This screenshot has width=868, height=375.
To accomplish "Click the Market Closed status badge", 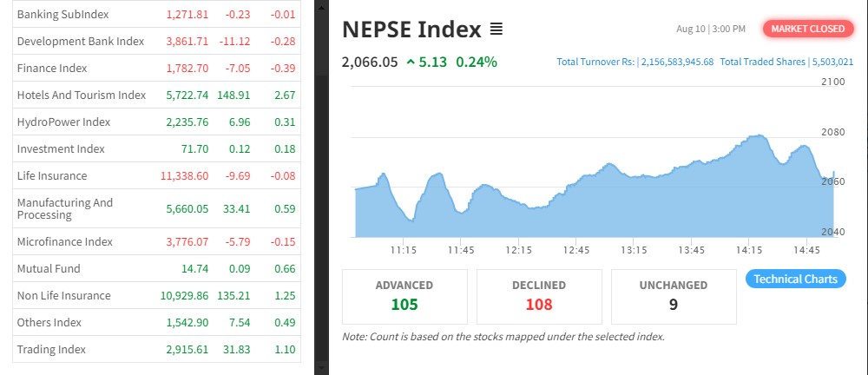I will point(807,29).
